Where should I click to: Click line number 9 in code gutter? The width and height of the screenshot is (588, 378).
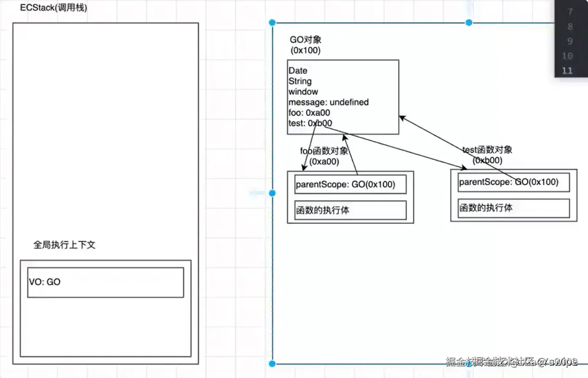pyautogui.click(x=570, y=41)
